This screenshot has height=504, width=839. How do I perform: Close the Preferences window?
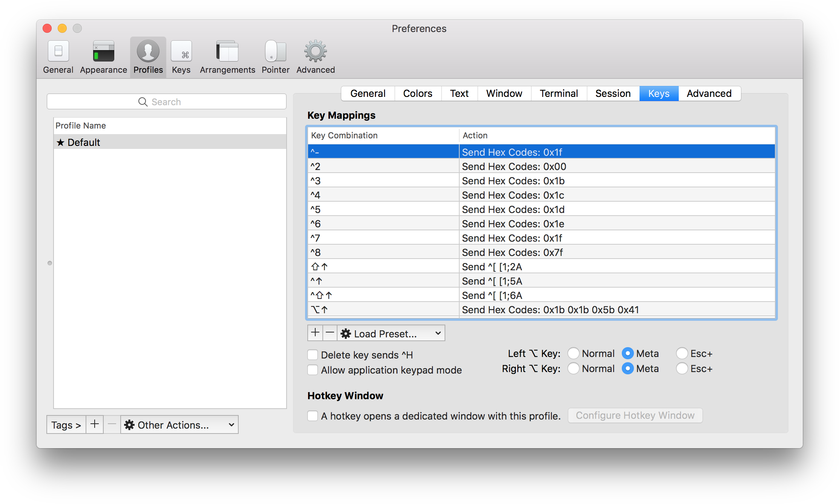click(x=47, y=28)
